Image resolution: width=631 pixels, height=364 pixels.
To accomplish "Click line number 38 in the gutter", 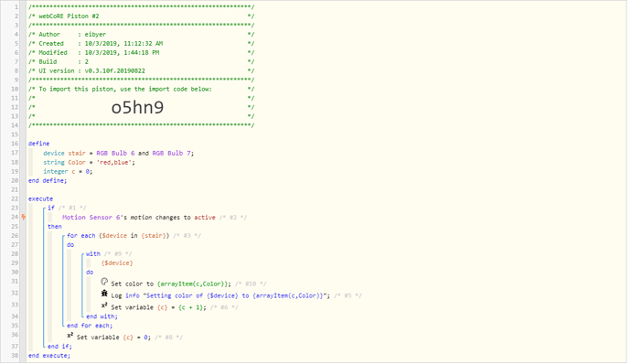I will coord(15,356).
